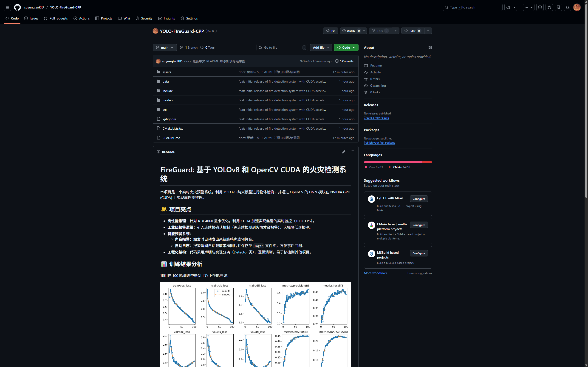Screen dimensions: 588x367
Task: Open GitHub Copilot chat icon
Action: pos(508,7)
